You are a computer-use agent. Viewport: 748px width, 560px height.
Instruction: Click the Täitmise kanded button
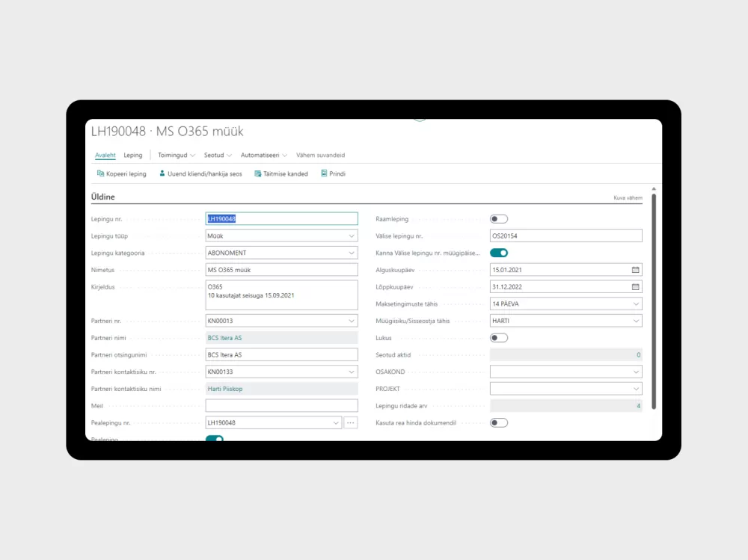(x=281, y=173)
